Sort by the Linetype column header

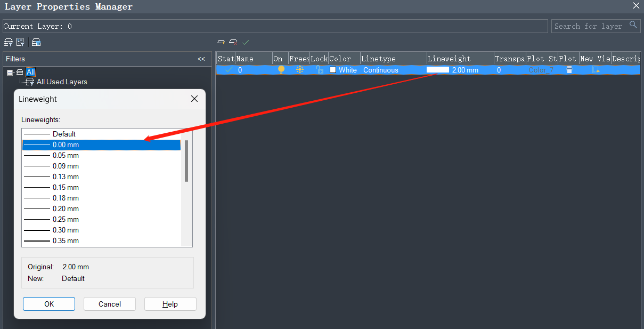[x=393, y=59]
